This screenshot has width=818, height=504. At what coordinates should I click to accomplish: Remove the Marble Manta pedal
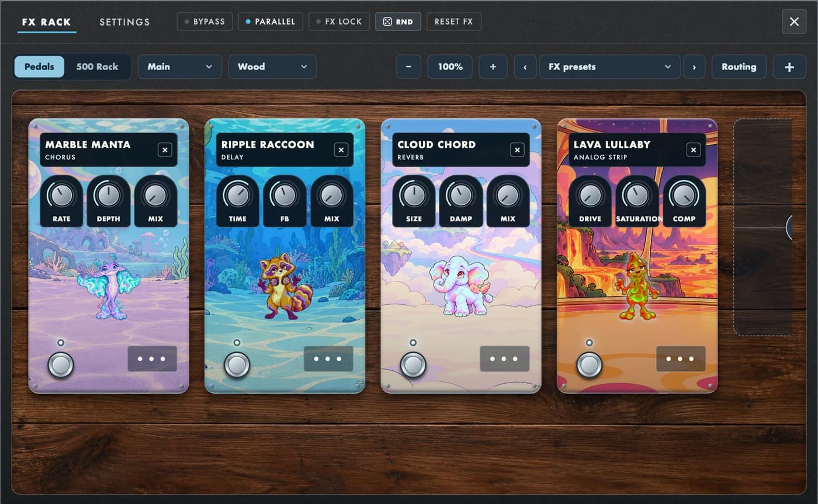point(165,150)
